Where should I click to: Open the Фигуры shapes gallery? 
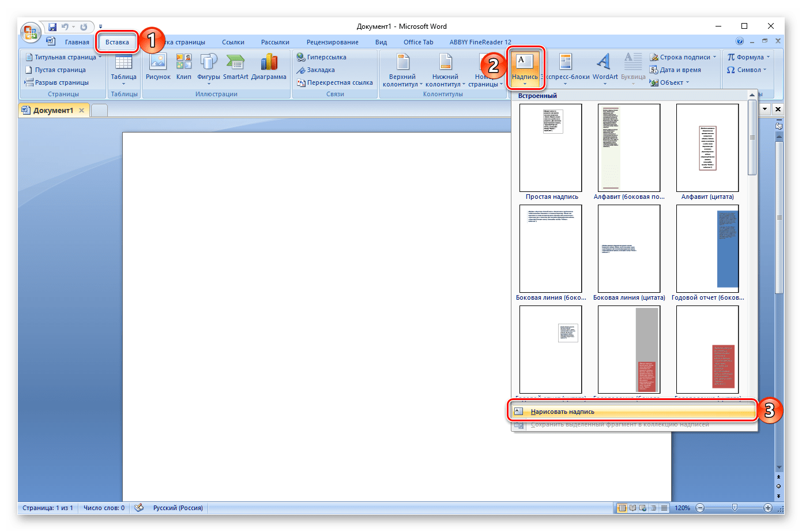[208, 67]
